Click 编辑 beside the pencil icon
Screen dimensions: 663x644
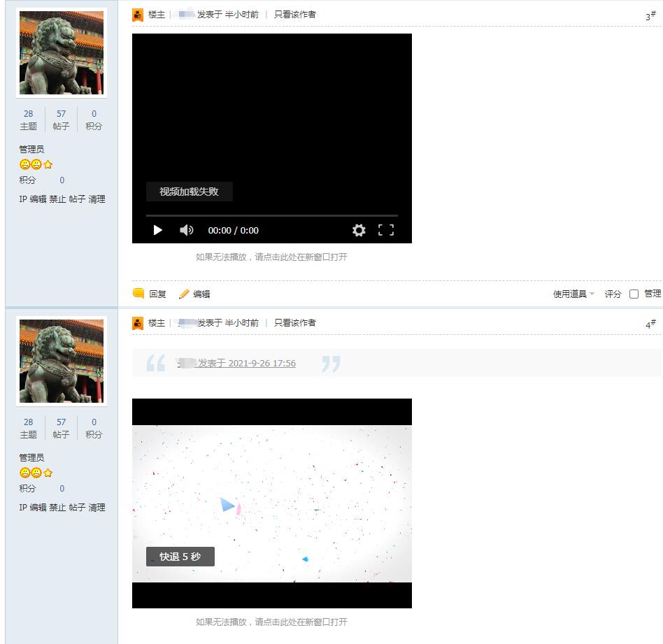click(x=201, y=294)
